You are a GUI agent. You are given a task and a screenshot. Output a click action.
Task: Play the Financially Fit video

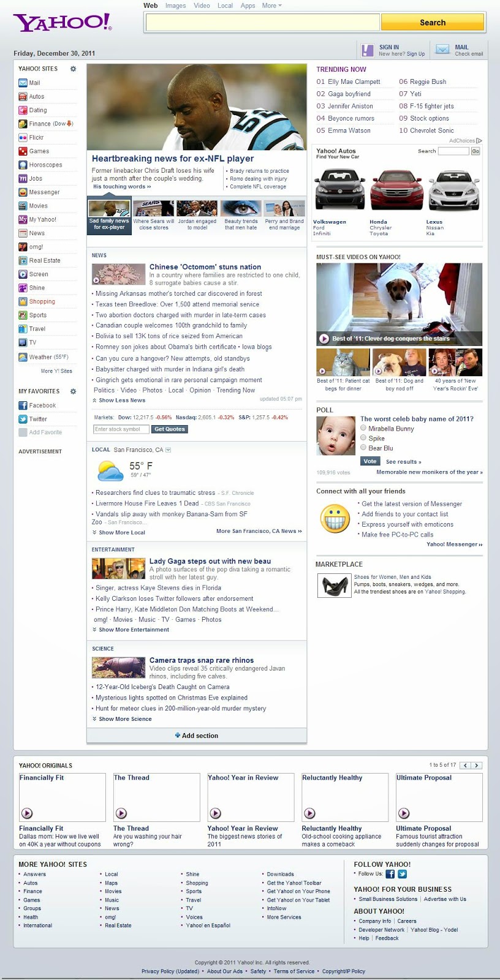point(27,813)
